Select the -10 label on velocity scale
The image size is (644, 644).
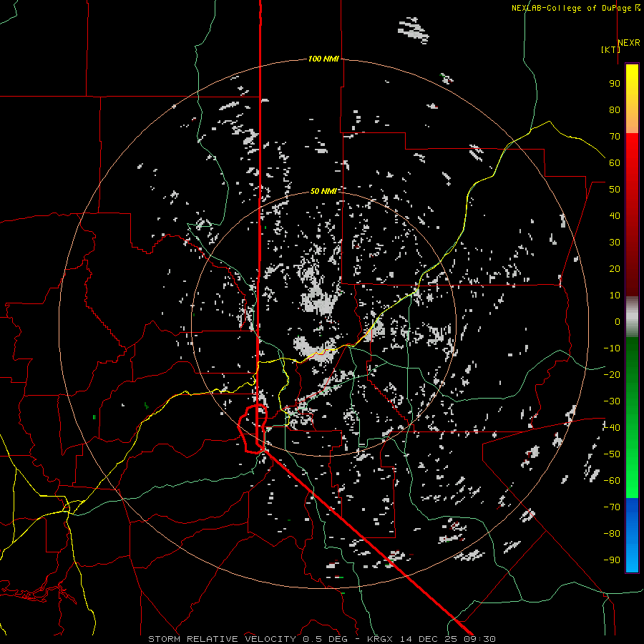click(x=612, y=348)
